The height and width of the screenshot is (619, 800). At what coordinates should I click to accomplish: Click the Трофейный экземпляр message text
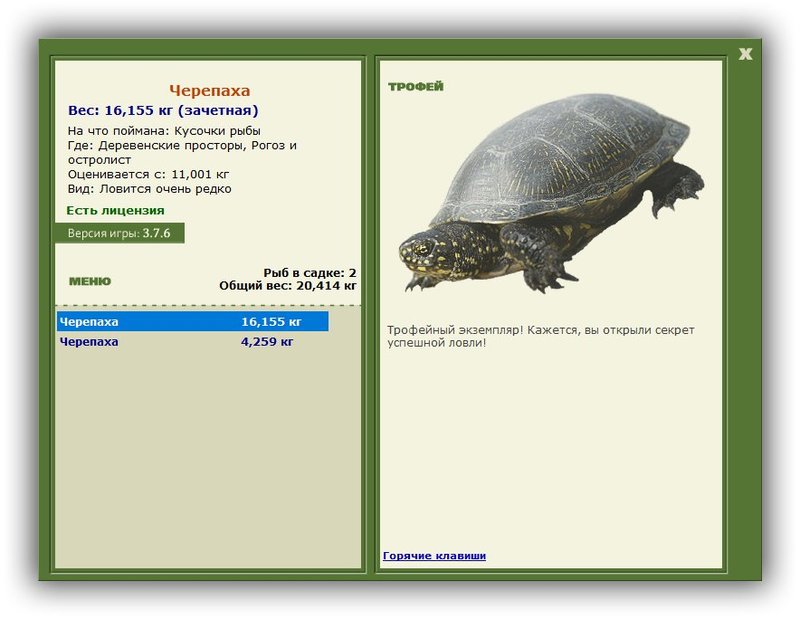coord(541,336)
